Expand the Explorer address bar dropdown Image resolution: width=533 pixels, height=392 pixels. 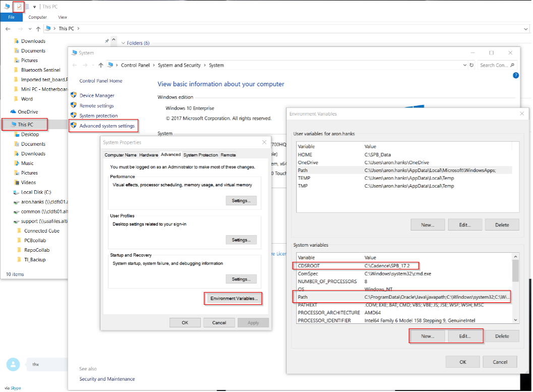tap(525, 29)
